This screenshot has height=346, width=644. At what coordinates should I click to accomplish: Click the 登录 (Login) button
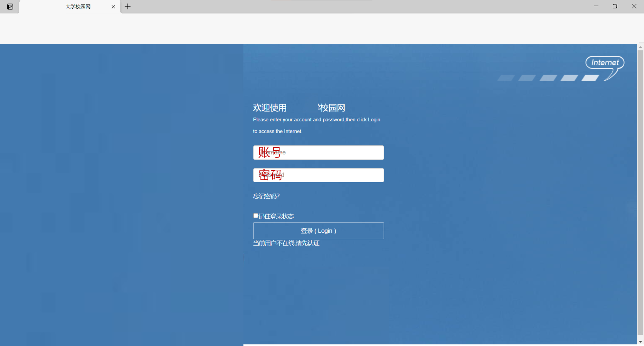pyautogui.click(x=318, y=231)
